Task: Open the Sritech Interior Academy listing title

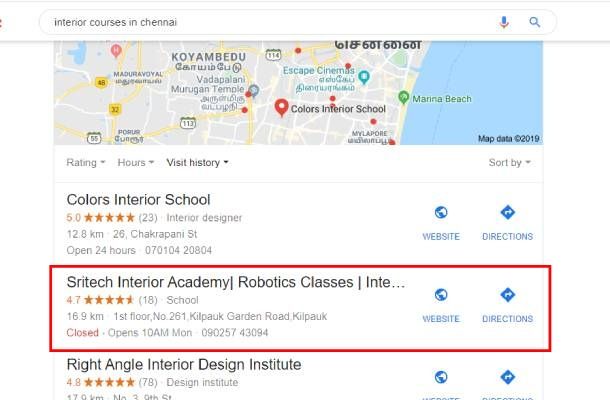Action: tap(235, 282)
